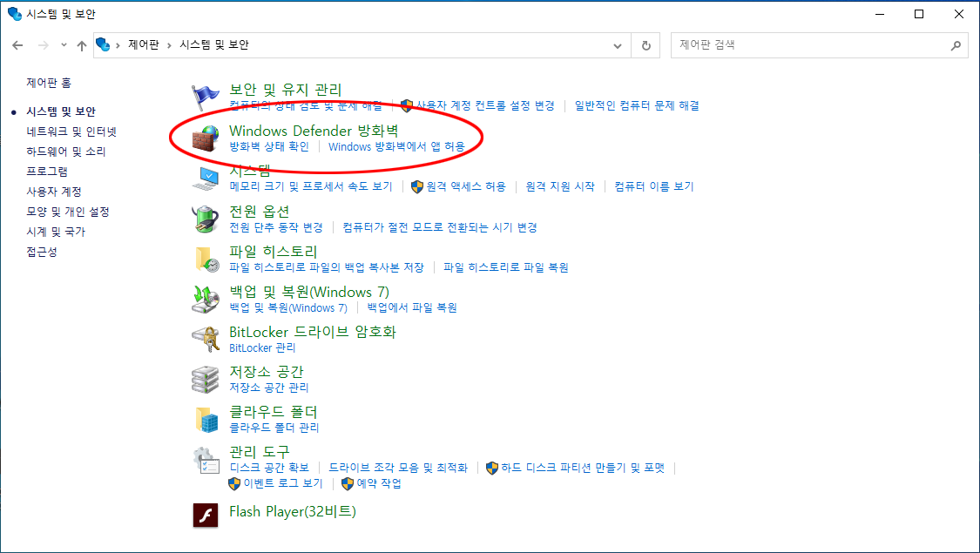Expand chevron before 제어판 breadcrumb

pos(118,45)
